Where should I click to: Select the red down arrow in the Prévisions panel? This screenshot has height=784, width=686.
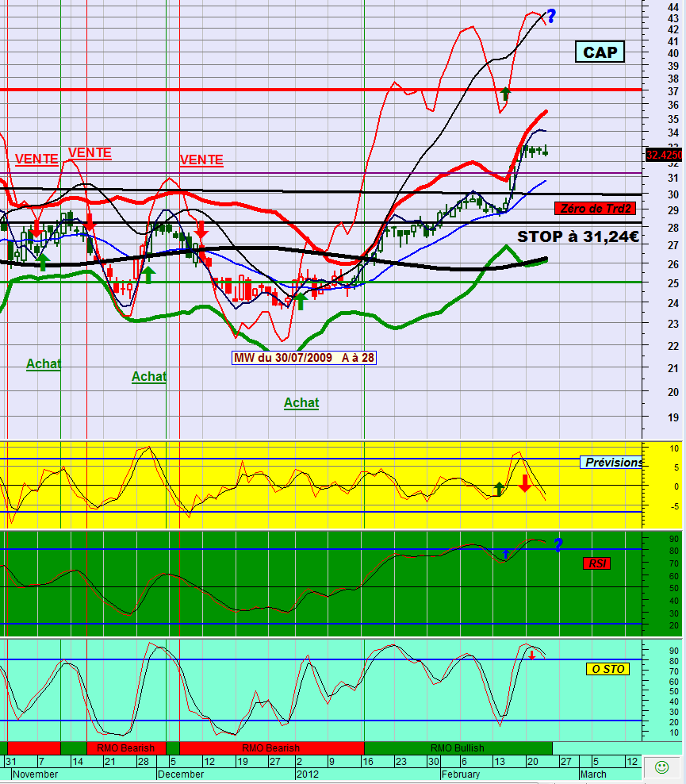pyautogui.click(x=524, y=483)
